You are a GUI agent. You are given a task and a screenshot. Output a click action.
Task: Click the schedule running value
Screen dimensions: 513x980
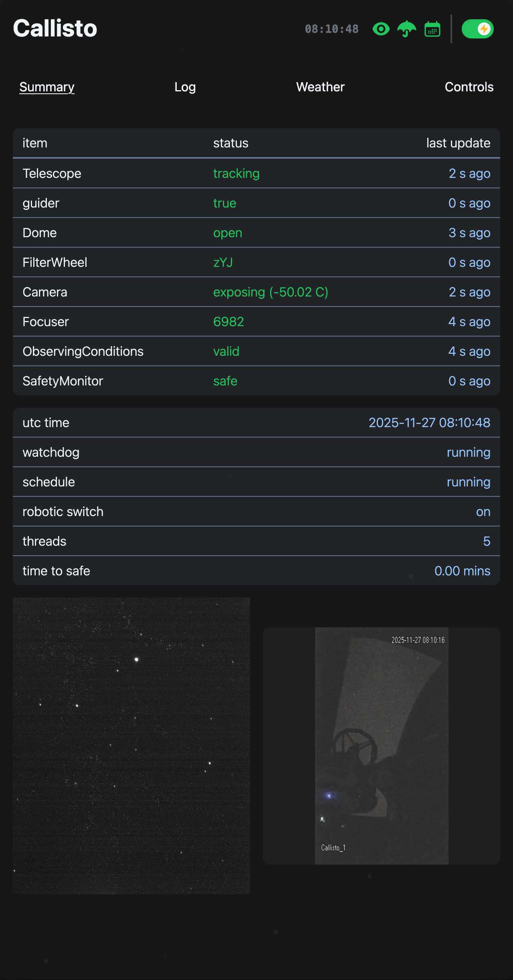coord(468,482)
